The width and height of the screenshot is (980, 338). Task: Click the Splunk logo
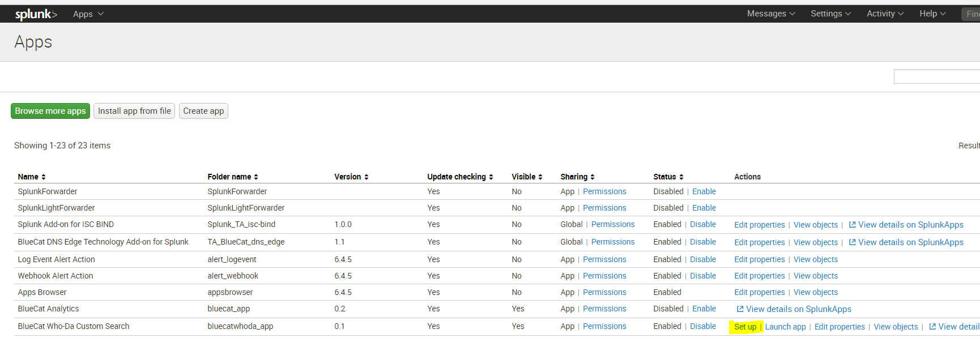36,14
